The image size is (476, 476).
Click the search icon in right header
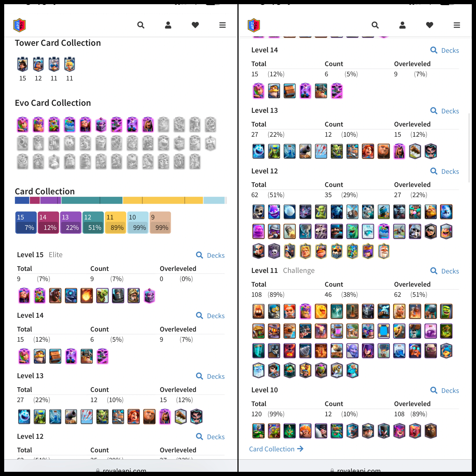pos(375,25)
